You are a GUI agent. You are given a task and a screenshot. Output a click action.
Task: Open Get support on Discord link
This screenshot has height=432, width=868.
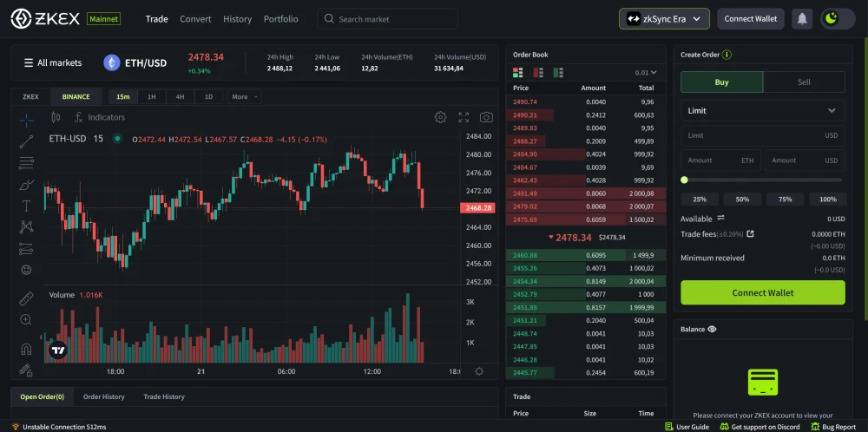760,427
